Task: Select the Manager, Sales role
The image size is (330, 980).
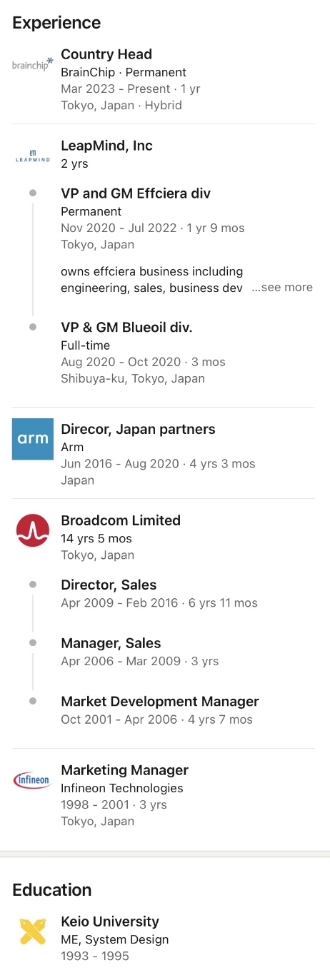Action: click(111, 644)
